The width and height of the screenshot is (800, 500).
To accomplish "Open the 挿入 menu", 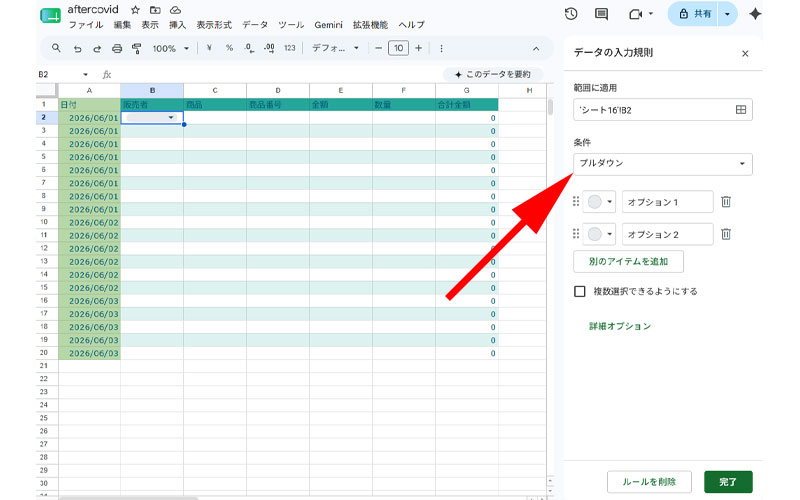I will [x=178, y=24].
